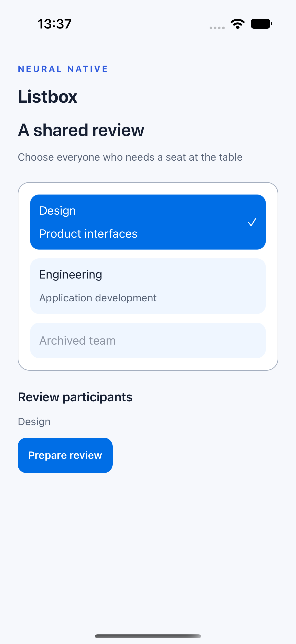Tap the "Choose everyone who needs a seat" description

[130, 157]
